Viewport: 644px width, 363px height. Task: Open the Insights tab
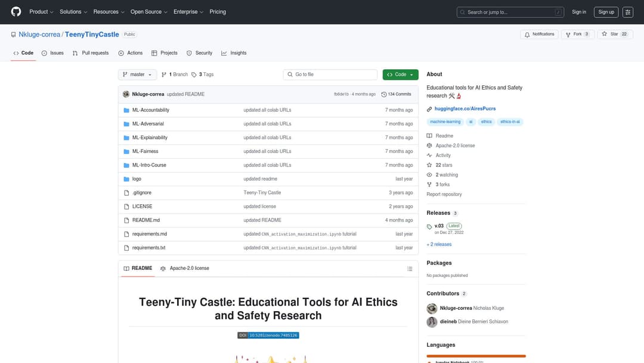[234, 53]
